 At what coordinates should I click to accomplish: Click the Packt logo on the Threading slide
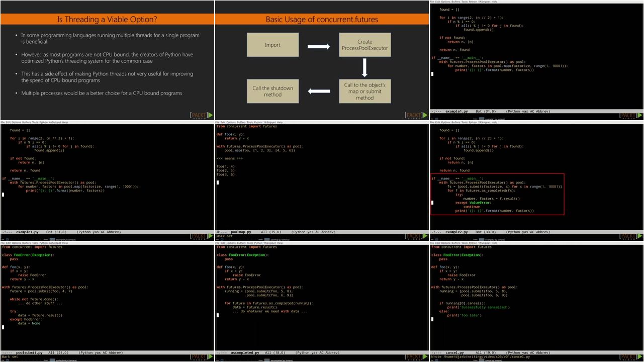(201, 116)
